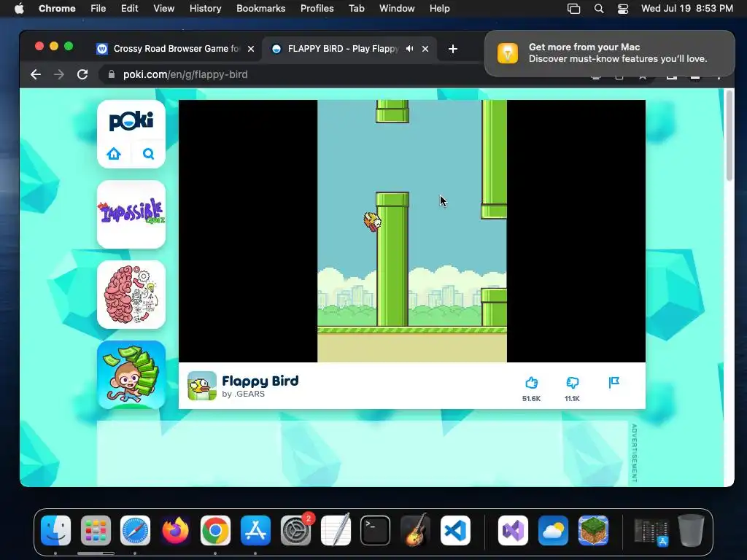Image resolution: width=747 pixels, height=560 pixels.
Task: Click the notification lightbulb icon
Action: coord(508,52)
